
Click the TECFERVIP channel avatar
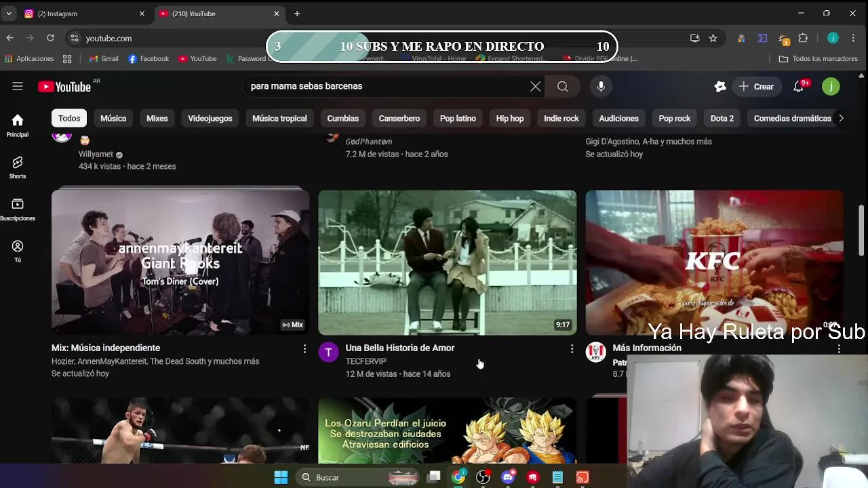(x=328, y=352)
